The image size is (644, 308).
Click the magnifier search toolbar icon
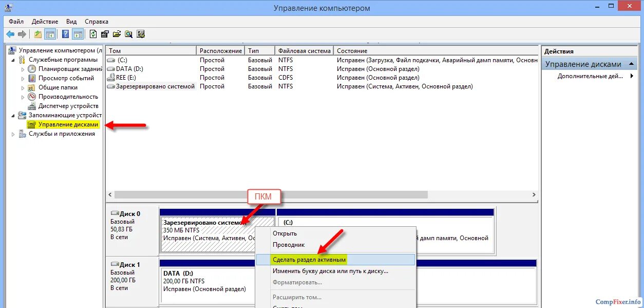click(x=128, y=34)
